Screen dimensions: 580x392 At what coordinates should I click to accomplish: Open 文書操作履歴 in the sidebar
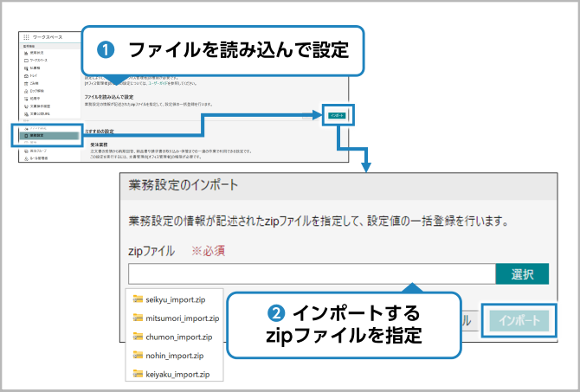tap(37, 106)
